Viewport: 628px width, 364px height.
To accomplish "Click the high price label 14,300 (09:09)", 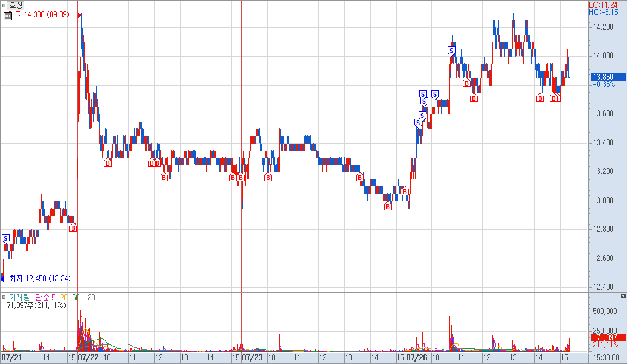I will click(41, 15).
